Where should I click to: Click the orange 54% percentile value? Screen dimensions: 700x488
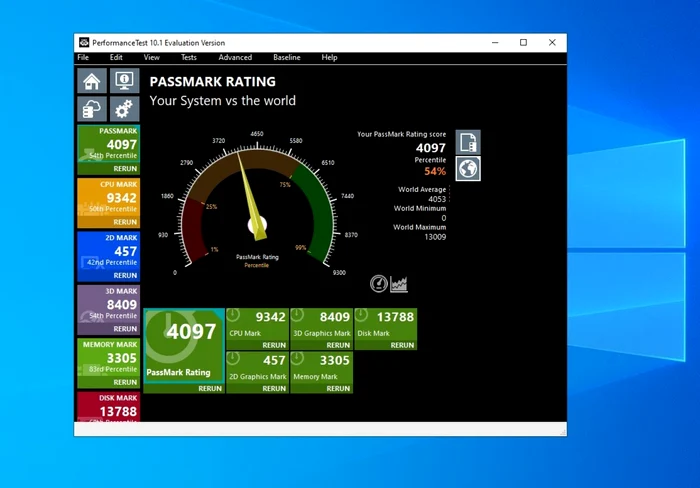(x=435, y=171)
